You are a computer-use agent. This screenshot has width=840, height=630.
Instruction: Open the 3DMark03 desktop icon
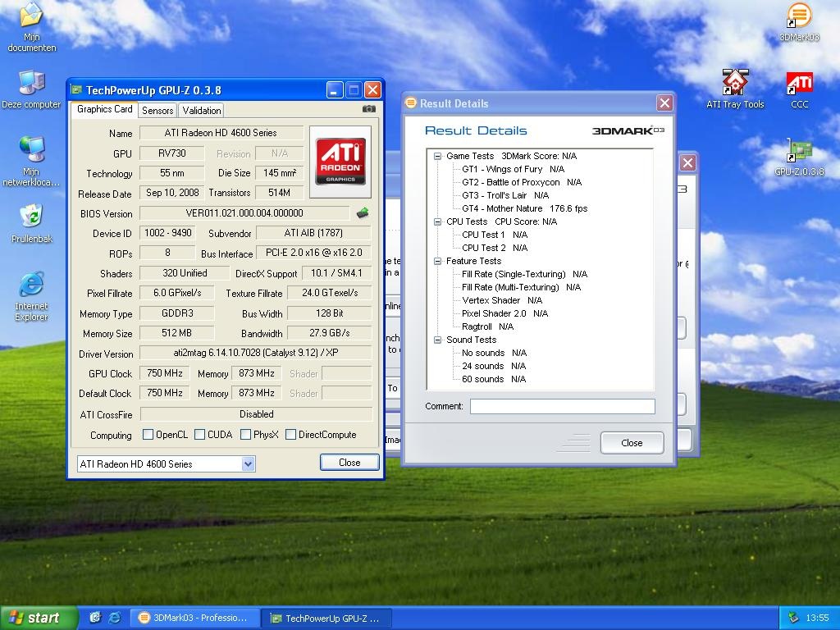(x=799, y=16)
